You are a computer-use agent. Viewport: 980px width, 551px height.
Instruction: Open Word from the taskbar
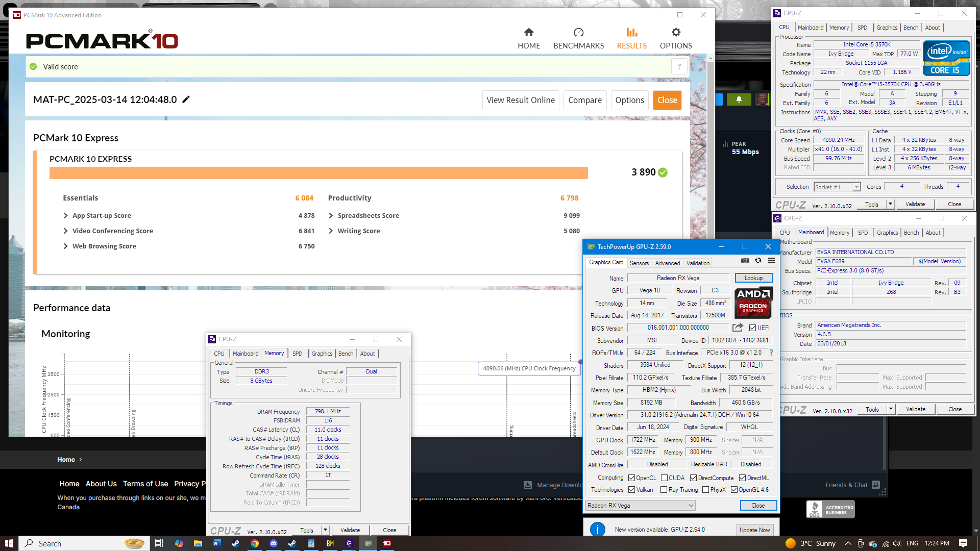(216, 543)
